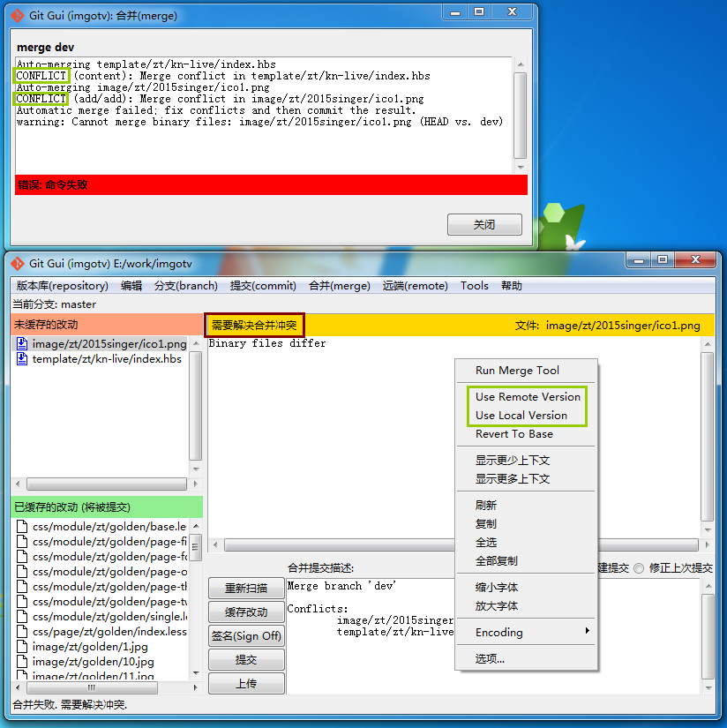
Task: Click the file icon beside template/zt/kn-live/index.hbs
Action: [24, 359]
